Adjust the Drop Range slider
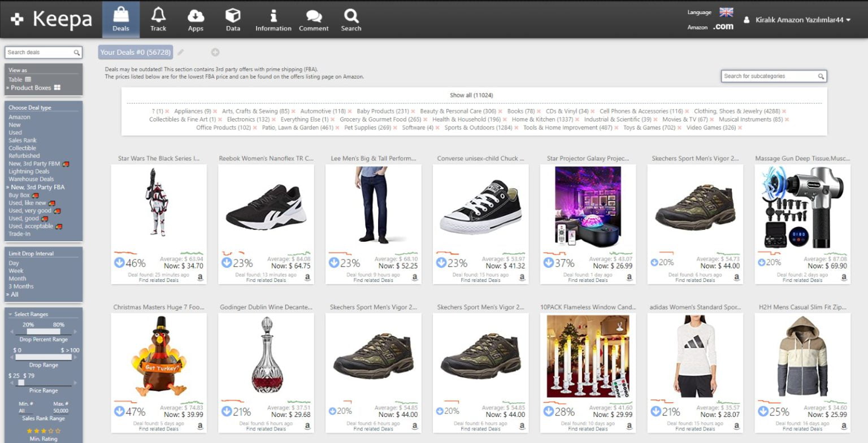The width and height of the screenshot is (868, 443). 44,357
